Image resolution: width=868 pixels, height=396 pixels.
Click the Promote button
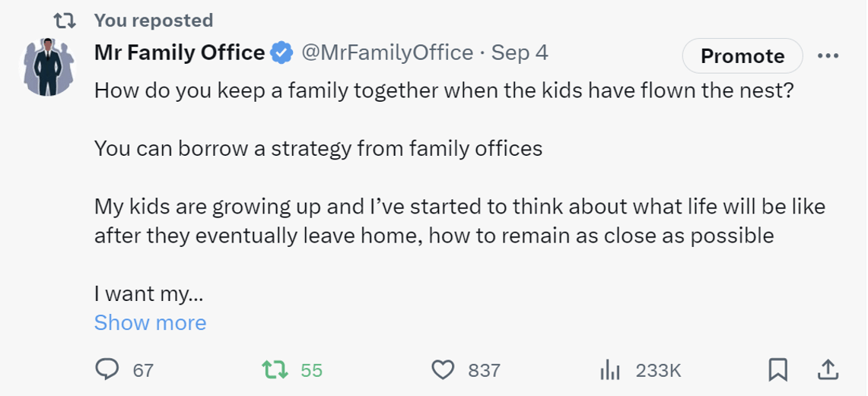[742, 55]
